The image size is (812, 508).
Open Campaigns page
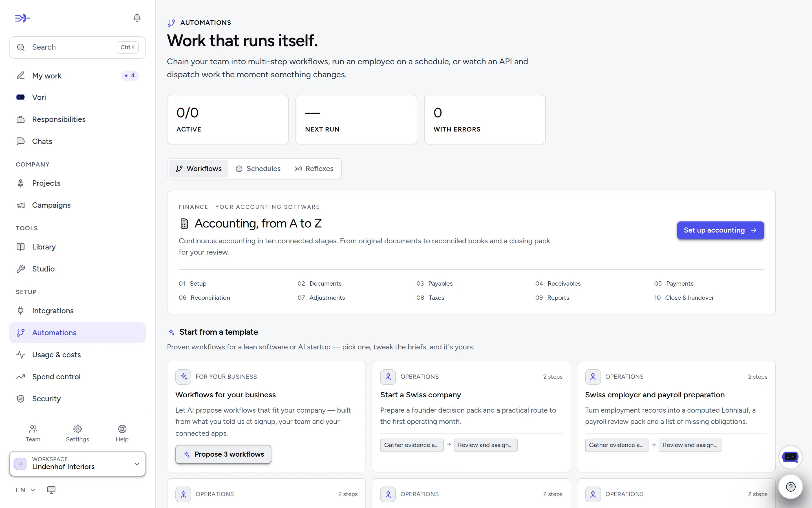(x=78, y=205)
